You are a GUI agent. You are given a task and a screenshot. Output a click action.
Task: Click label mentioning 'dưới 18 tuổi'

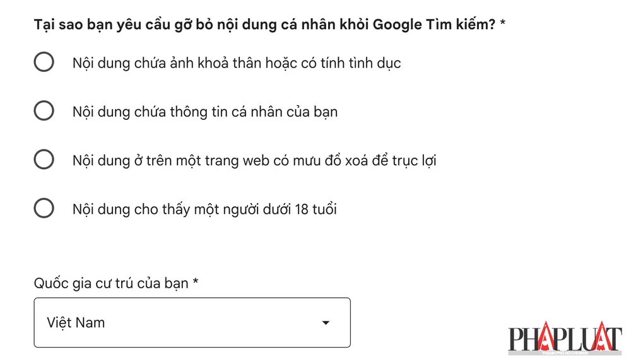click(205, 209)
